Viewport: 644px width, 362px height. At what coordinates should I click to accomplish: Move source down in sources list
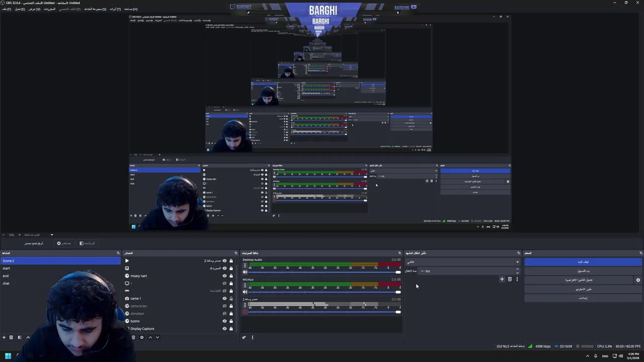pos(157,337)
